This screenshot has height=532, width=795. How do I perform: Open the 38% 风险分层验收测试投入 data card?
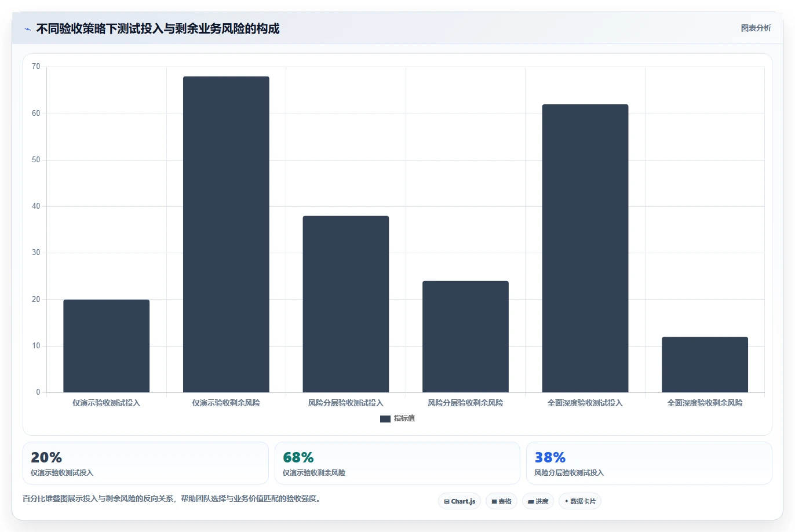(x=649, y=463)
